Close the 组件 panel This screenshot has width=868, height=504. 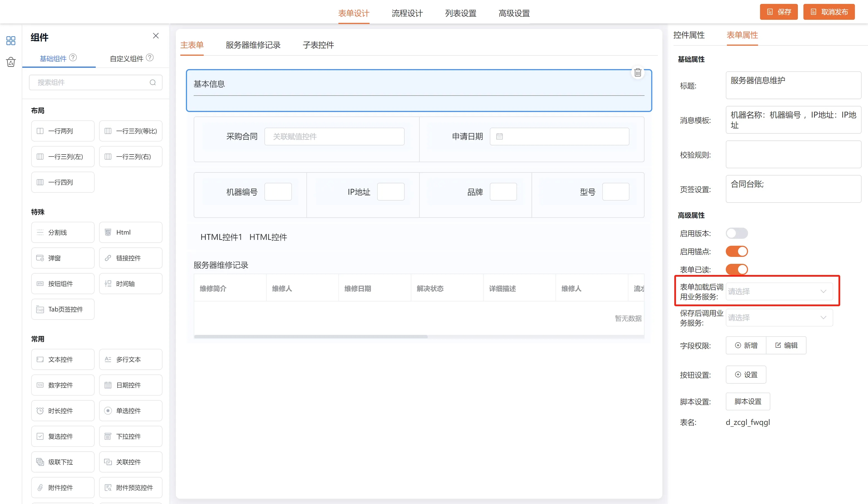pos(156,36)
